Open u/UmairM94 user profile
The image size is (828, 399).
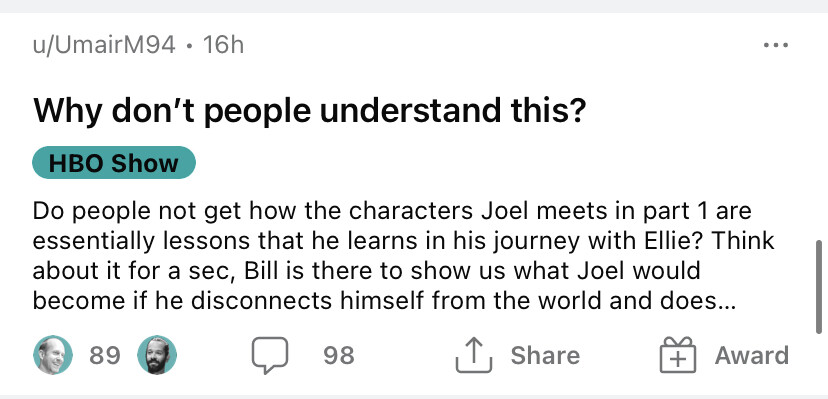pos(104,45)
